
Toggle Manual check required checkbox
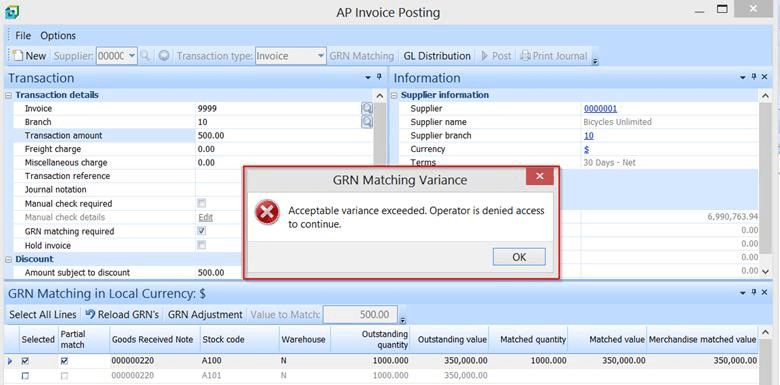pyautogui.click(x=201, y=203)
